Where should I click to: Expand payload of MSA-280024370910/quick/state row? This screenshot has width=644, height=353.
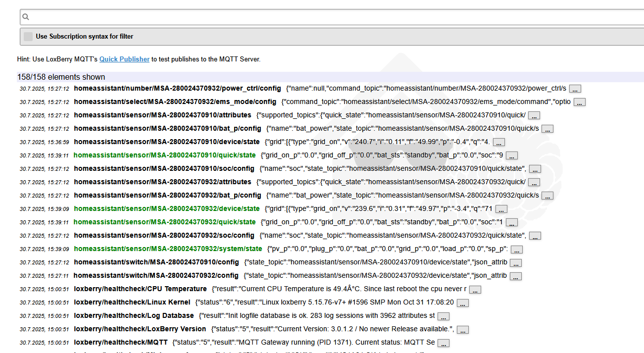(x=511, y=155)
